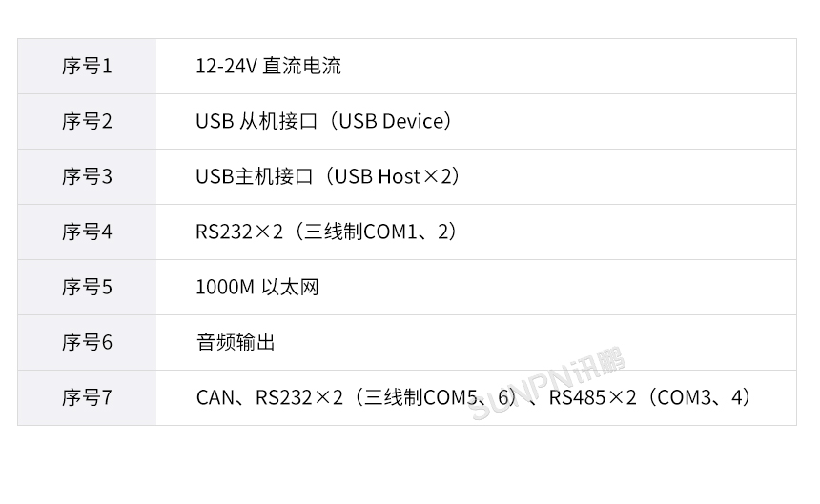Select the 12-24V 直流电流 text
Screen dimensions: 820x504
tap(268, 66)
